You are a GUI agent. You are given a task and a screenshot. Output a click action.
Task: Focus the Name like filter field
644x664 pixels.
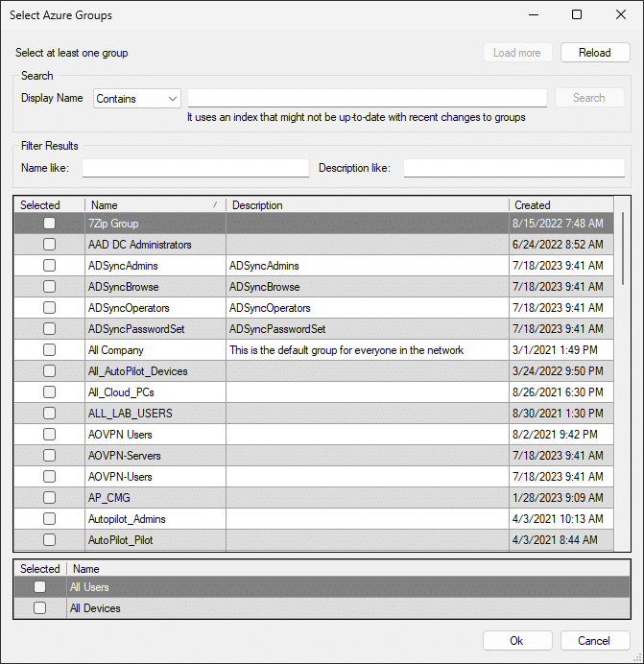tap(196, 168)
